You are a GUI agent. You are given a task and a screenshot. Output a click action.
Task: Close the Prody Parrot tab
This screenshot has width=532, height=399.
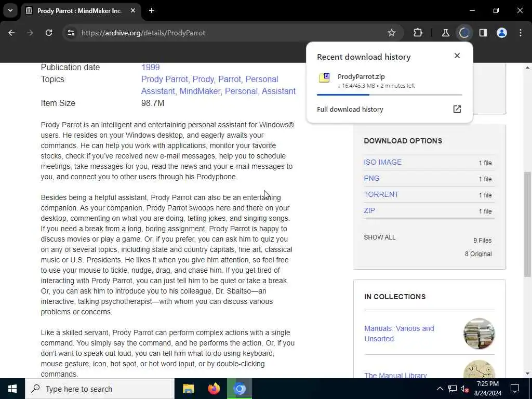click(133, 10)
